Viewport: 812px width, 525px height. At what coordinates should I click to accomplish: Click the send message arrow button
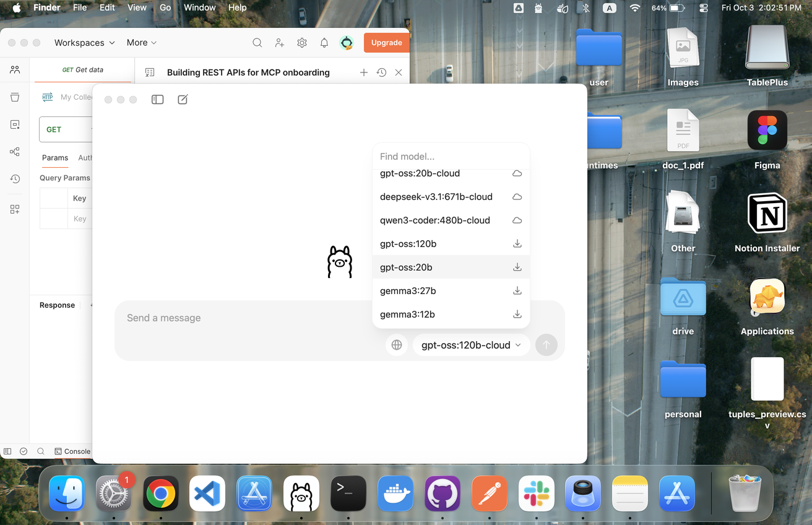coord(546,345)
